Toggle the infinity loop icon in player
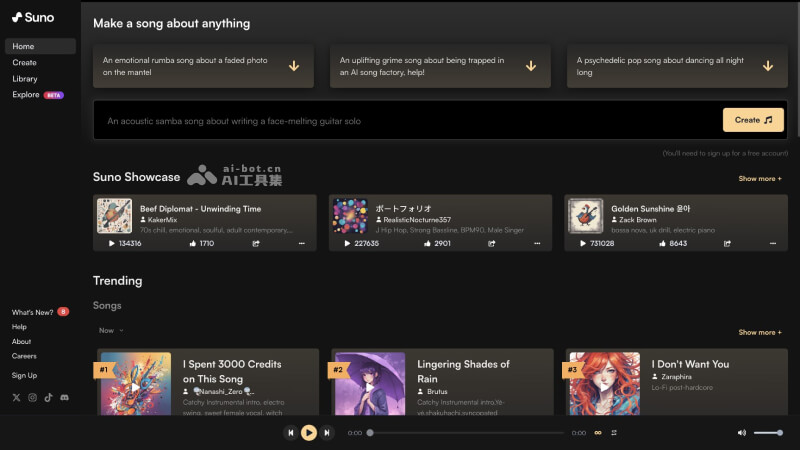This screenshot has width=800, height=450. 598,433
